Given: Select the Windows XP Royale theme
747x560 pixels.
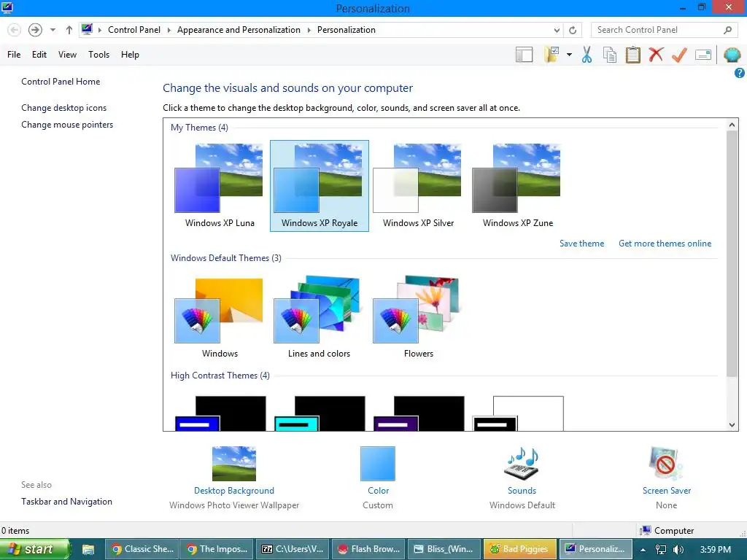Looking at the screenshot, I should pos(320,186).
